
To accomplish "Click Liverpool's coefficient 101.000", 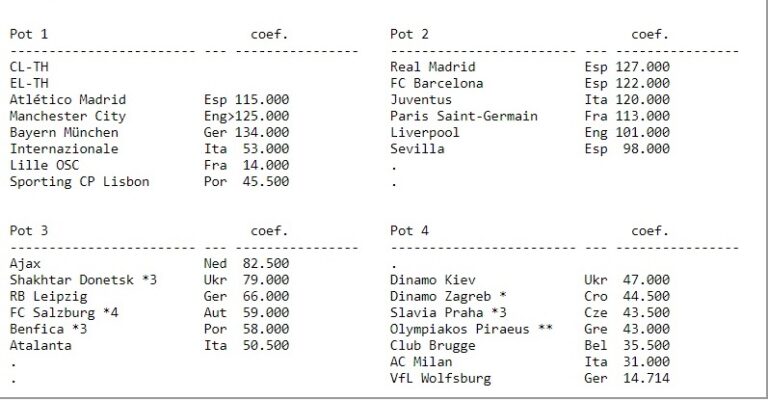I will coord(642,132).
